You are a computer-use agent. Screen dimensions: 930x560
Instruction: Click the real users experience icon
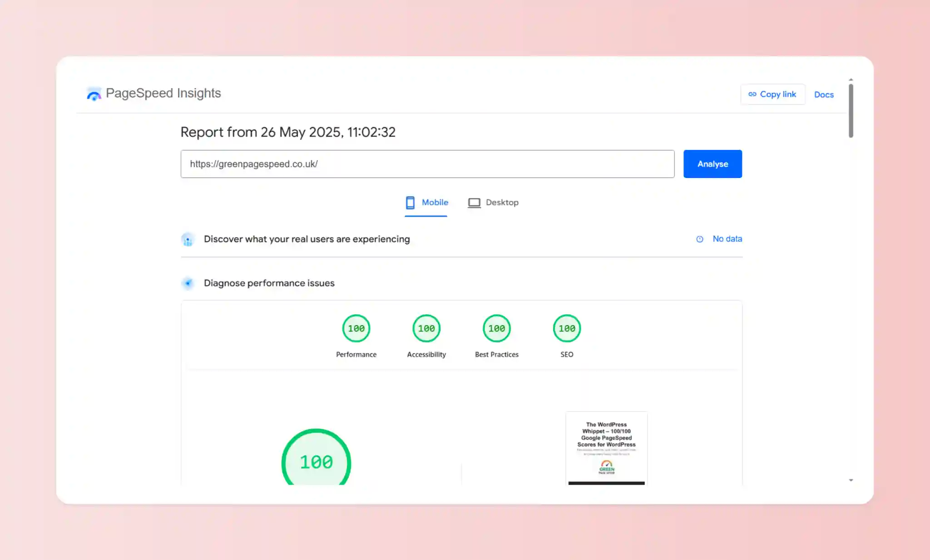click(x=188, y=239)
